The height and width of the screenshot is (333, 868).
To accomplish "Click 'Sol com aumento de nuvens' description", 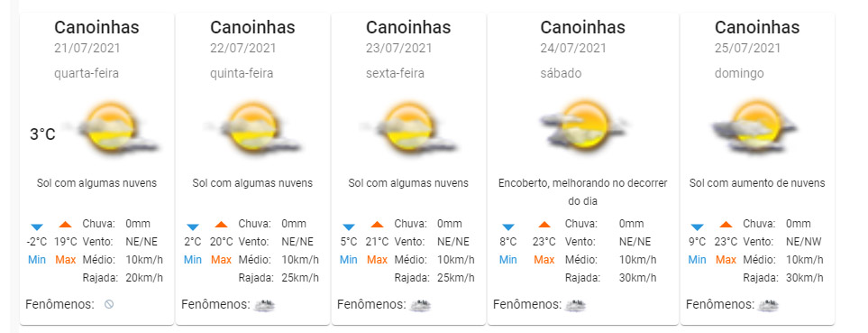I will (x=757, y=183).
